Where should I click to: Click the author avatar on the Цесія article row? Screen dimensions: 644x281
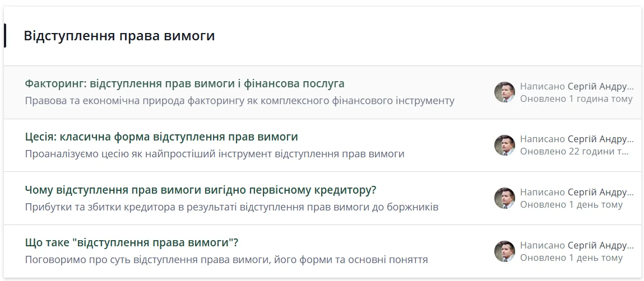click(x=504, y=146)
